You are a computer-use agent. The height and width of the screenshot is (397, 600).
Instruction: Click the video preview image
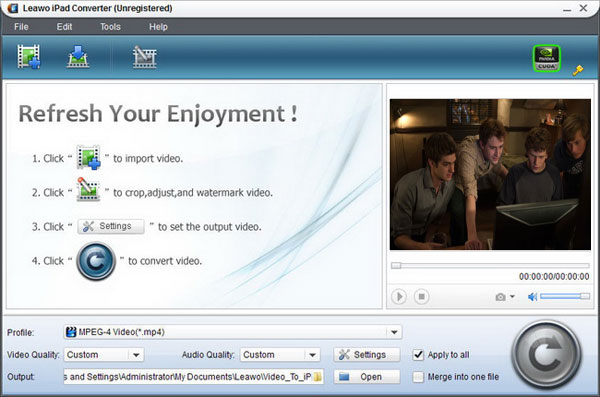(x=490, y=175)
